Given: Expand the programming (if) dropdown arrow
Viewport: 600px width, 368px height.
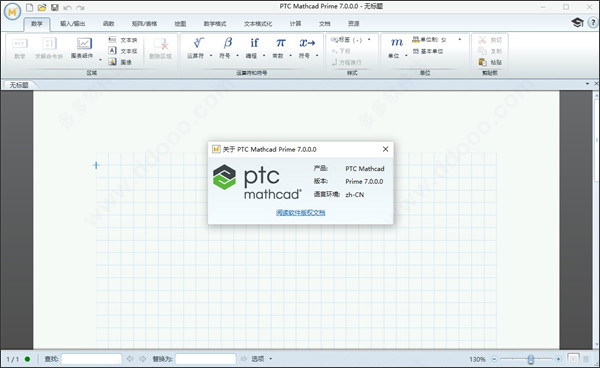Looking at the screenshot, I should click(x=264, y=56).
